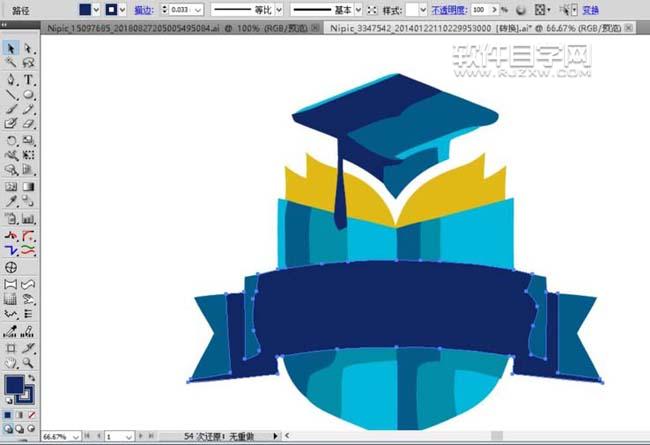Choose the Mesh tool
Image resolution: width=650 pixels, height=445 pixels.
click(x=11, y=187)
